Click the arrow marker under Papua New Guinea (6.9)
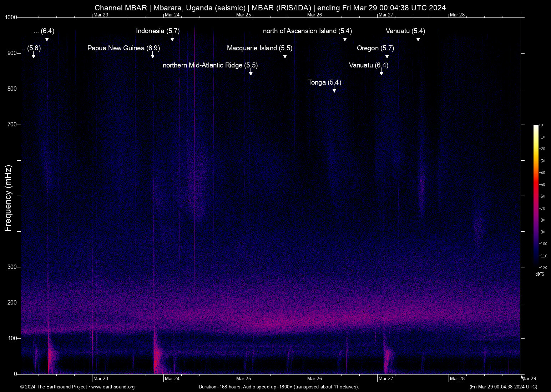Image resolution: width=551 pixels, height=392 pixels. click(153, 55)
